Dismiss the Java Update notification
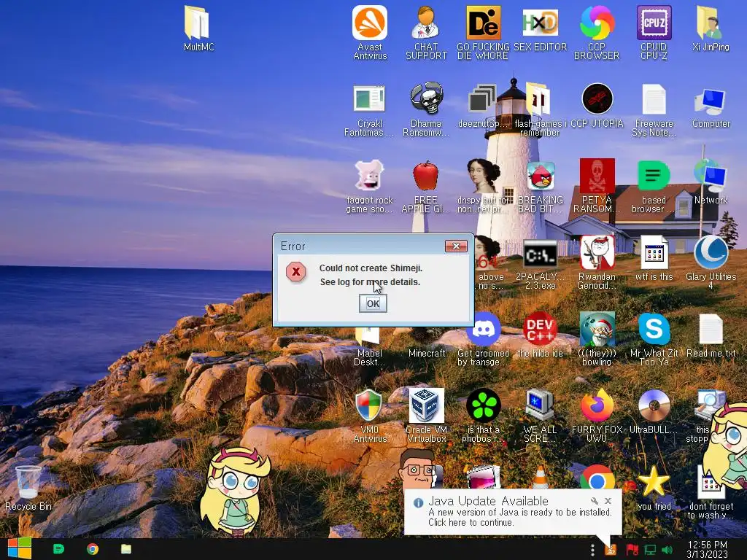This screenshot has height=560, width=747. [x=608, y=501]
